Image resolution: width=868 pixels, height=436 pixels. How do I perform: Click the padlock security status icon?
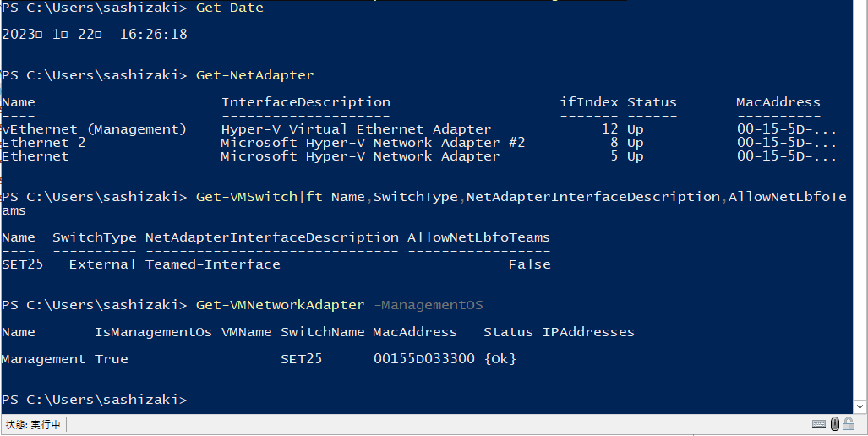click(x=848, y=424)
